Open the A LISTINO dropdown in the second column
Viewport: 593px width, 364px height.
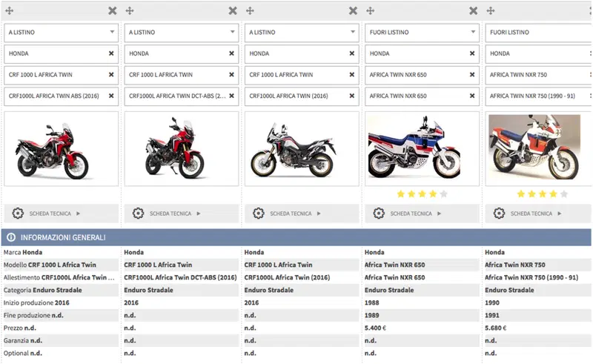point(181,33)
